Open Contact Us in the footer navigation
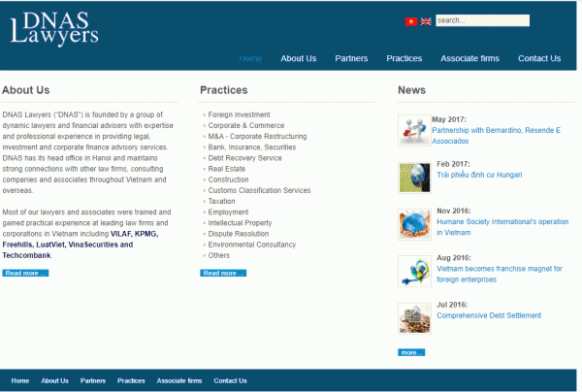This screenshot has width=582, height=392. [x=230, y=380]
